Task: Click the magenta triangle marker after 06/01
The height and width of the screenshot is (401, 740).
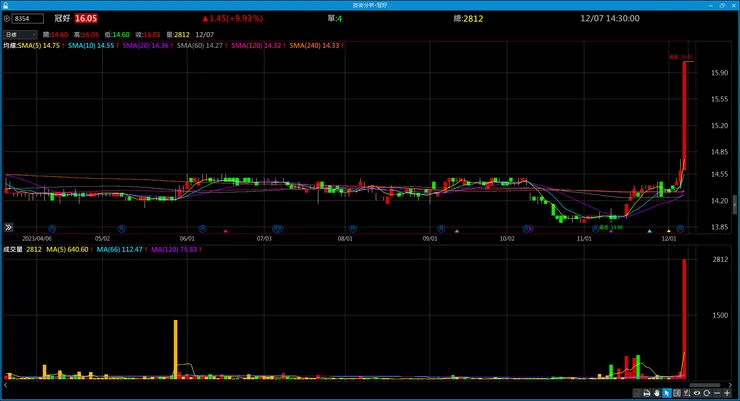Action: pos(226,231)
